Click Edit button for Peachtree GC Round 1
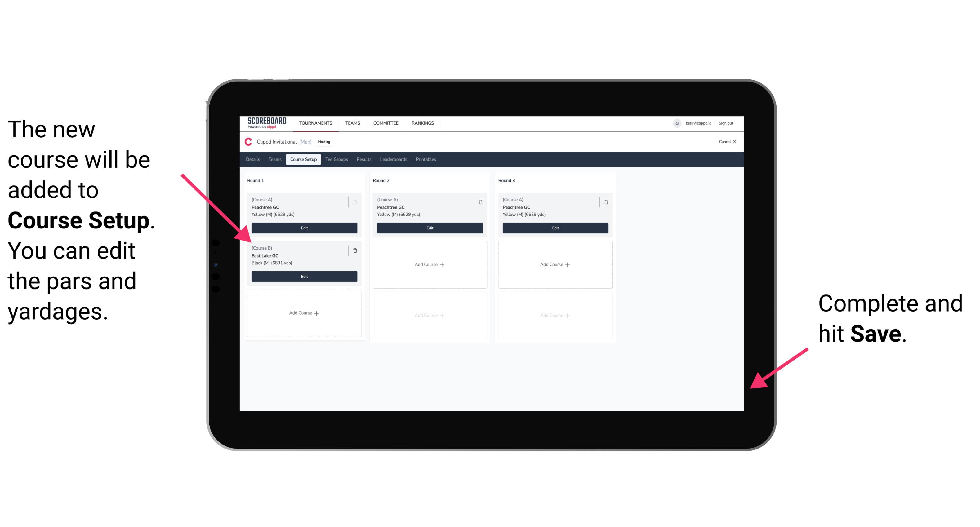Screen dimensions: 980x527 304,227
